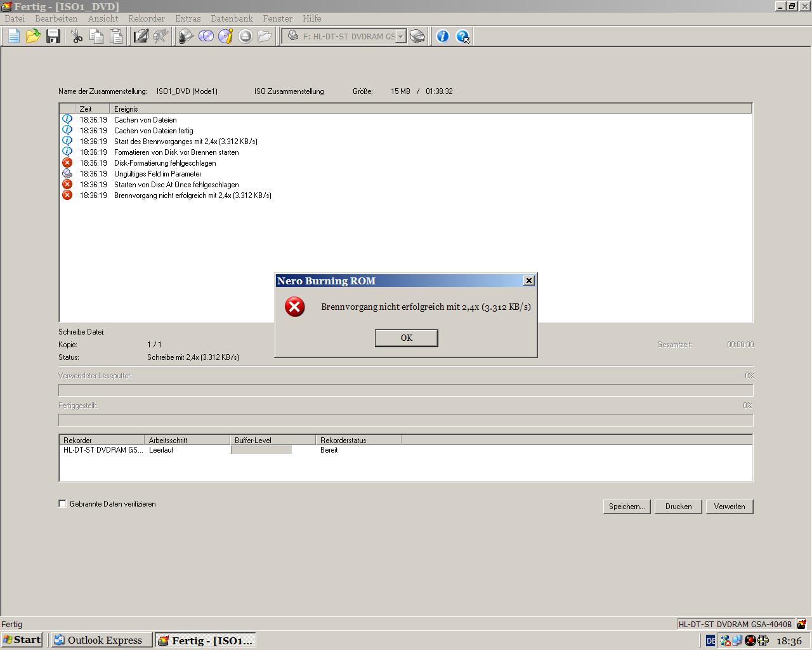
Task: Open the Windows Start button
Action: pyautogui.click(x=22, y=640)
